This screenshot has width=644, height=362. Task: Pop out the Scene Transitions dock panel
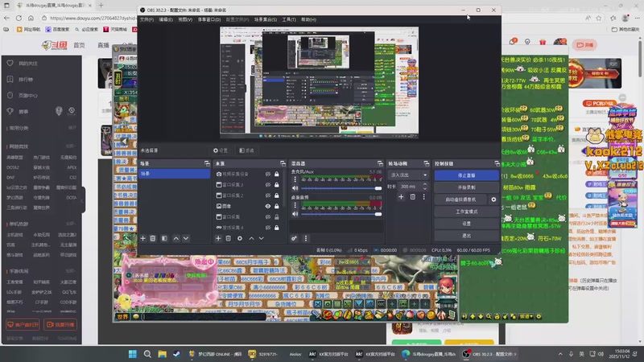[427, 164]
